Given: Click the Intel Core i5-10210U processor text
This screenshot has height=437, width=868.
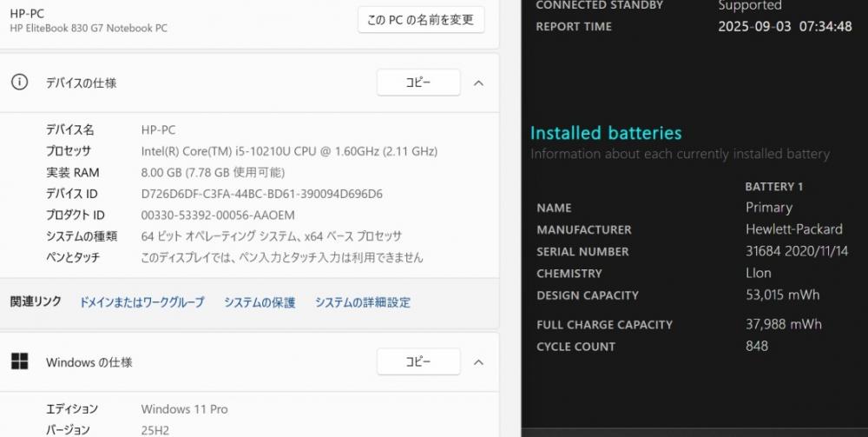Looking at the screenshot, I should click(289, 151).
